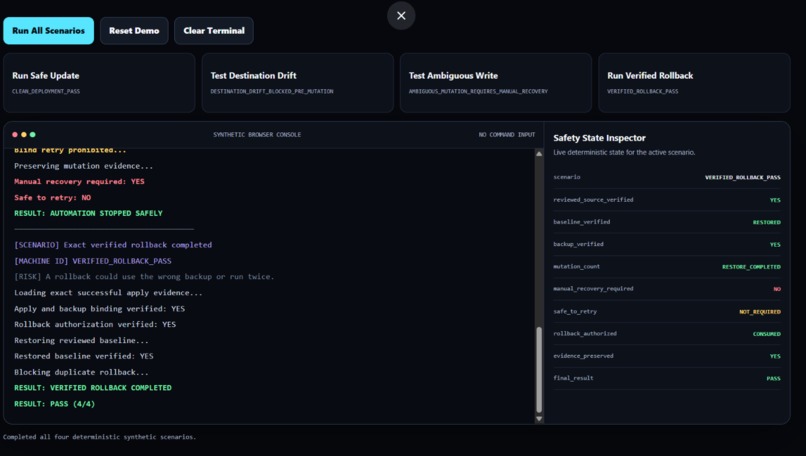Image resolution: width=806 pixels, height=456 pixels.
Task: Click the reviewed_source_verified row label
Action: [x=593, y=200]
